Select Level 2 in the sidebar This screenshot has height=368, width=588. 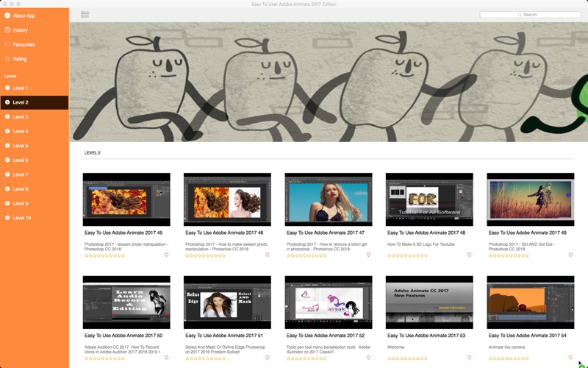[x=34, y=102]
